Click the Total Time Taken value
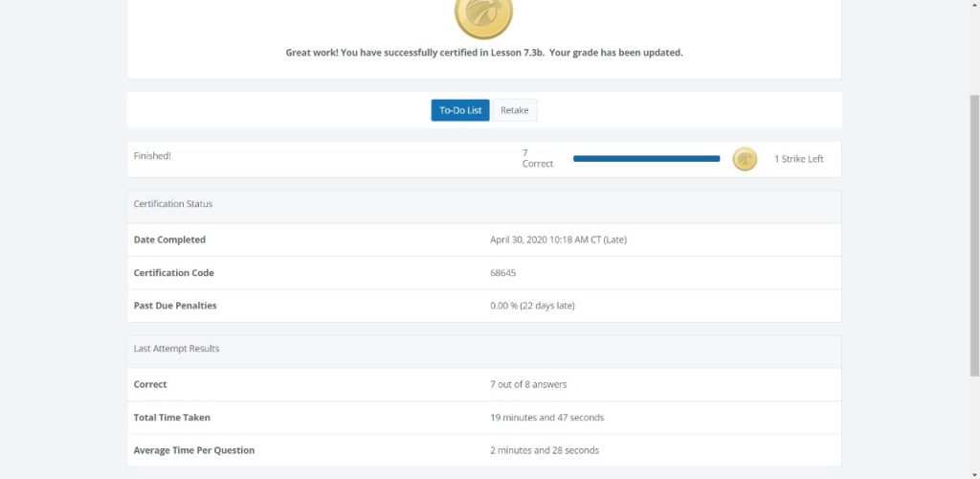Image resolution: width=980 pixels, height=479 pixels. (x=546, y=417)
